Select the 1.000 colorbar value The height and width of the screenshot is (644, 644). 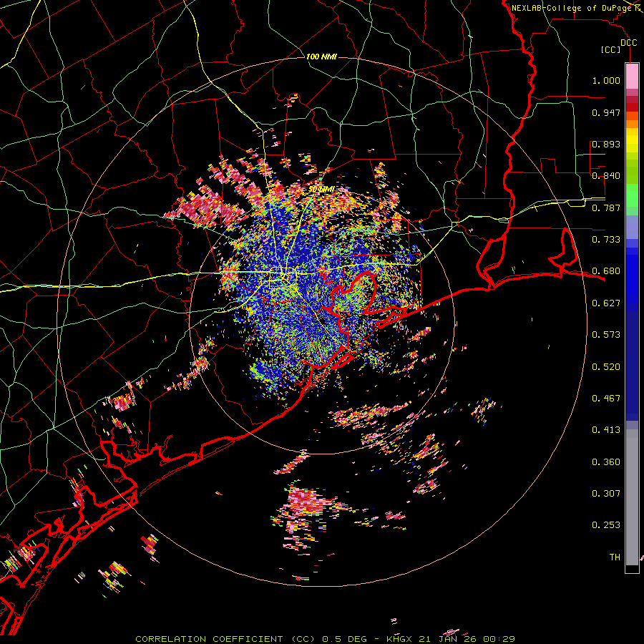click(x=606, y=80)
